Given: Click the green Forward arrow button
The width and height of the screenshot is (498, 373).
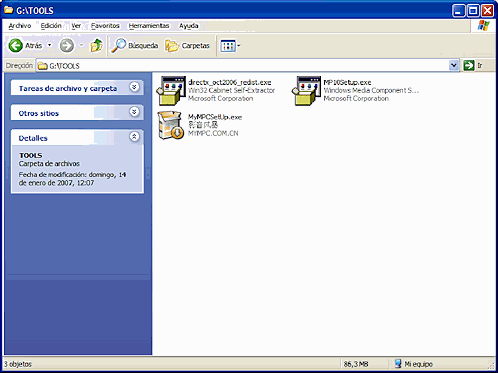Looking at the screenshot, I should point(67,45).
